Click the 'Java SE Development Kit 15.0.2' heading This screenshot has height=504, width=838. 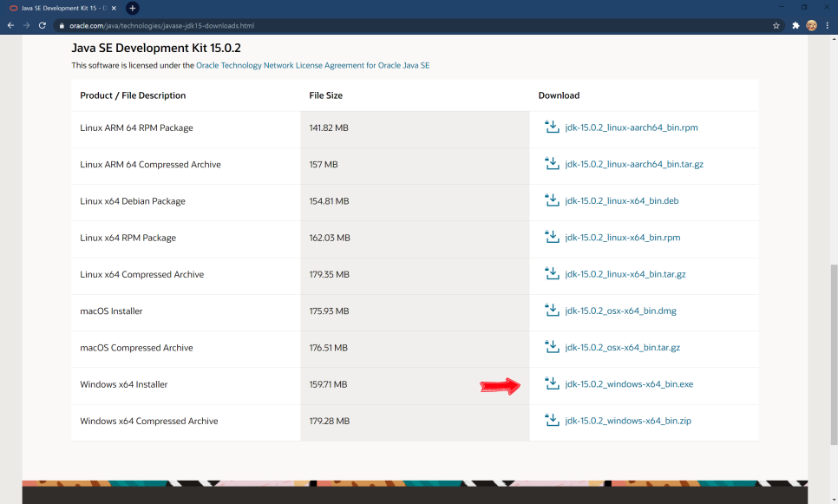click(156, 48)
